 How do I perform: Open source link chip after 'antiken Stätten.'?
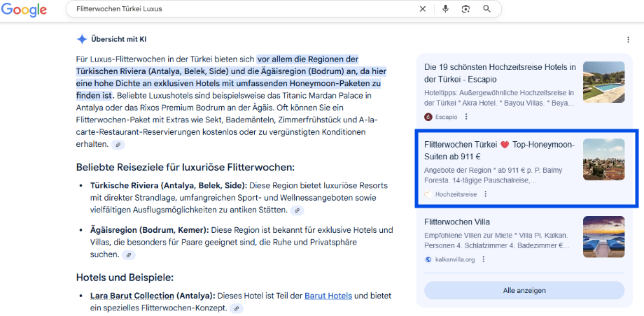click(297, 210)
